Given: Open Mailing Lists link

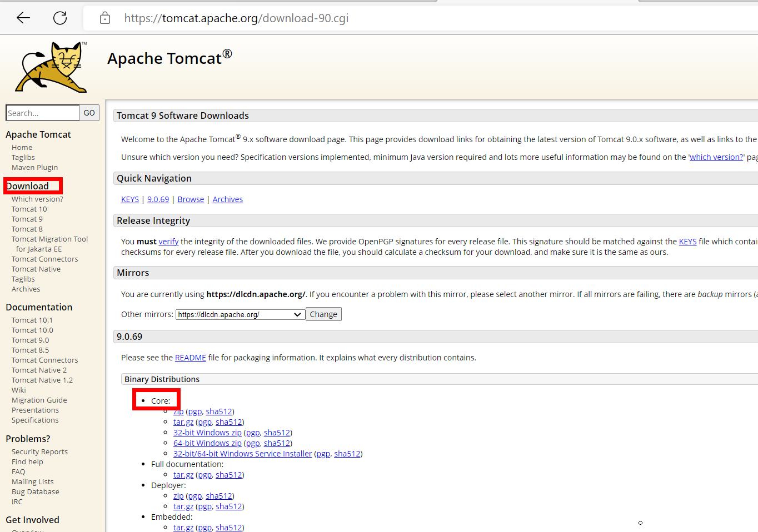Looking at the screenshot, I should (33, 482).
